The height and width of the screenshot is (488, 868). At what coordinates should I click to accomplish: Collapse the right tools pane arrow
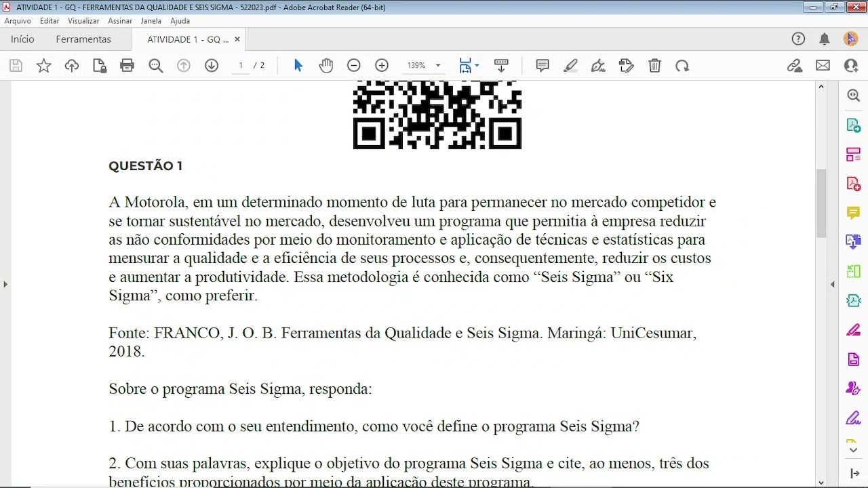click(x=832, y=284)
